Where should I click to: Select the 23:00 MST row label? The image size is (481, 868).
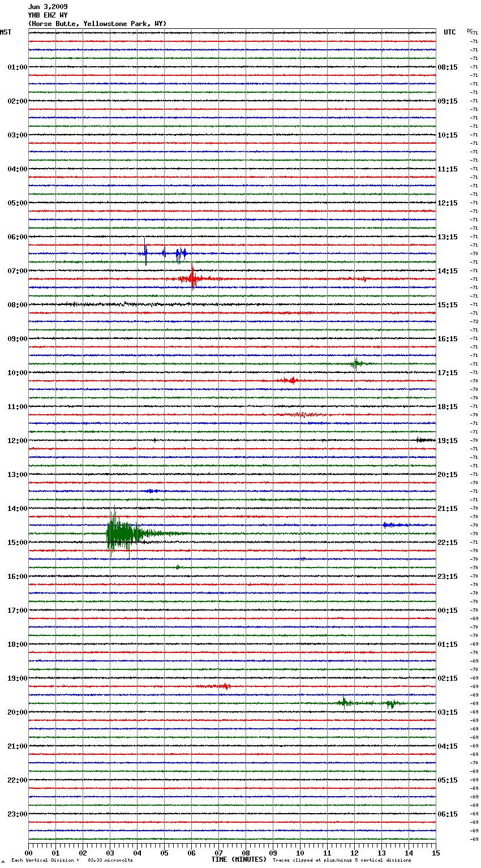point(17,814)
